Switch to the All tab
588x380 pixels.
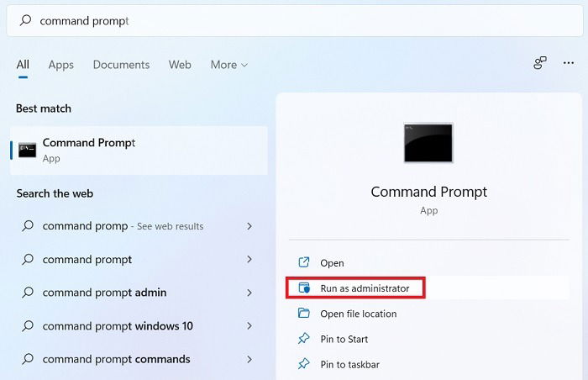click(23, 65)
